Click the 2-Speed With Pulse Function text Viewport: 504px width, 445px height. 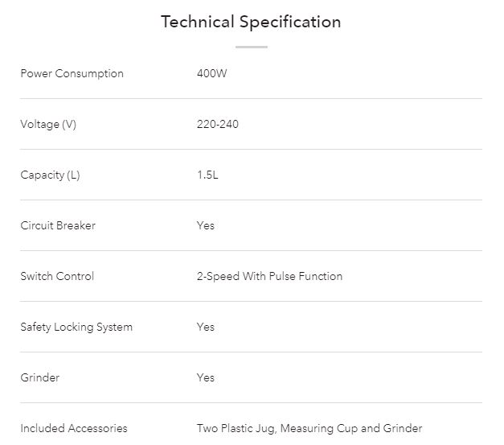(269, 276)
